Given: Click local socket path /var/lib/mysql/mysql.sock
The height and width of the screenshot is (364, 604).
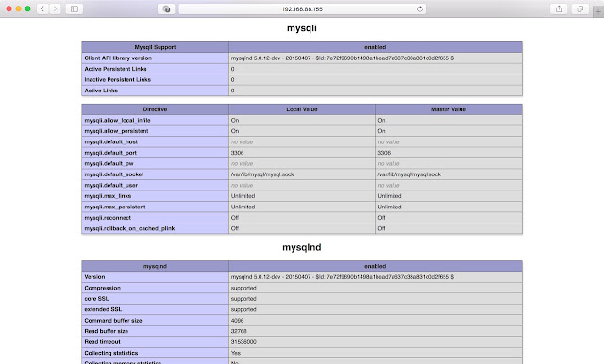Looking at the screenshot, I should coord(262,174).
